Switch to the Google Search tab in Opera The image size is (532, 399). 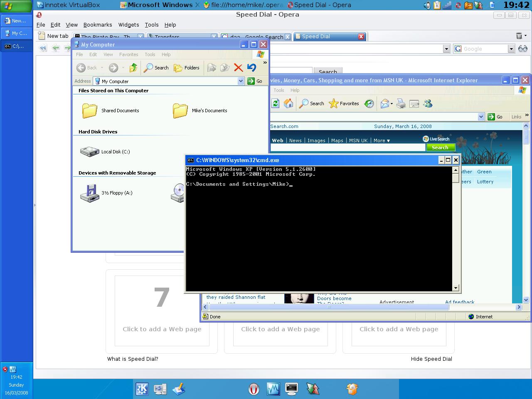point(256,37)
